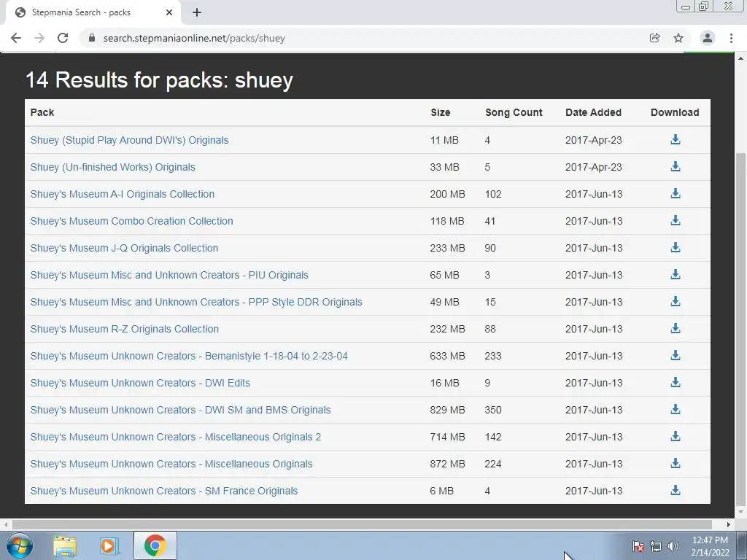Open the PPP Style DDR Originals link

(x=196, y=302)
